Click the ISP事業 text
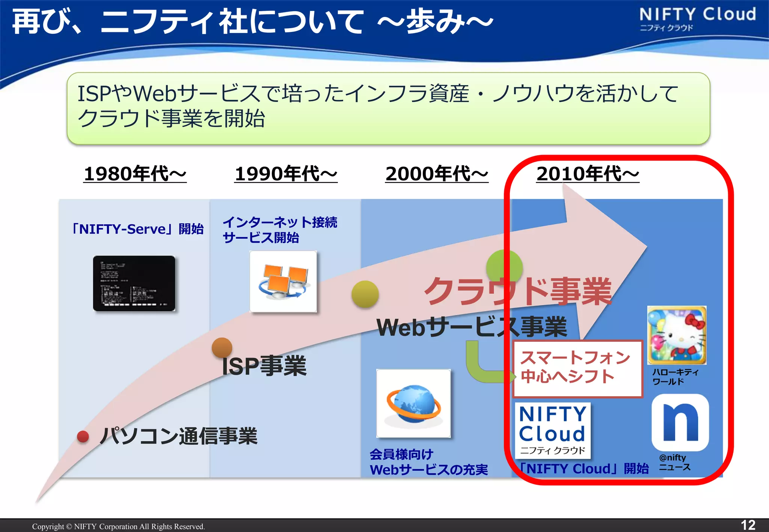 (x=264, y=366)
